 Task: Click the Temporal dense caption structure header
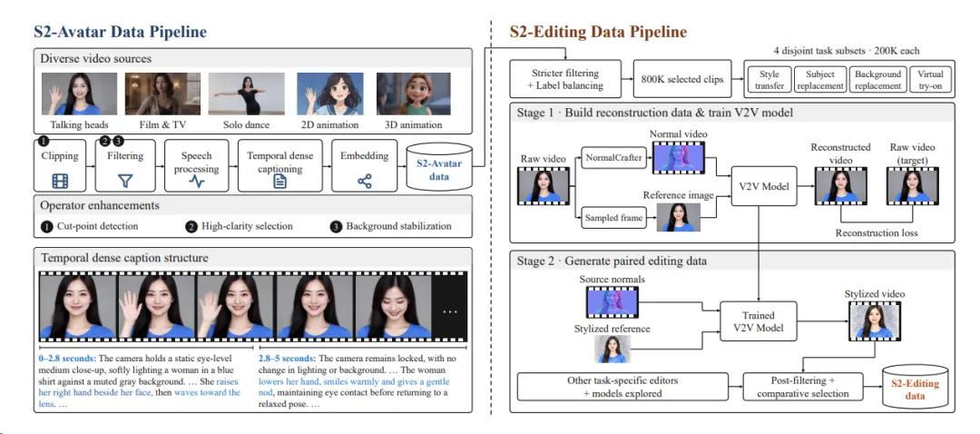pyautogui.click(x=124, y=258)
